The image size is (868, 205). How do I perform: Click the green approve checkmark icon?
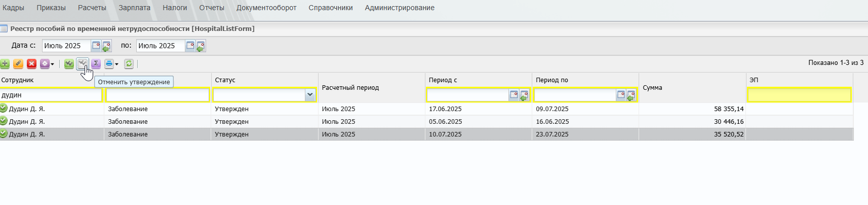(69, 63)
